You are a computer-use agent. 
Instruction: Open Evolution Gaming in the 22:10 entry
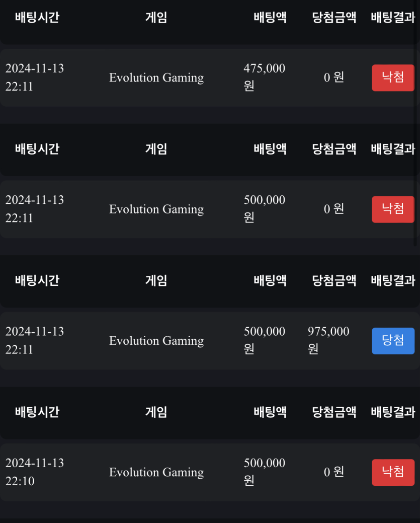(x=156, y=472)
